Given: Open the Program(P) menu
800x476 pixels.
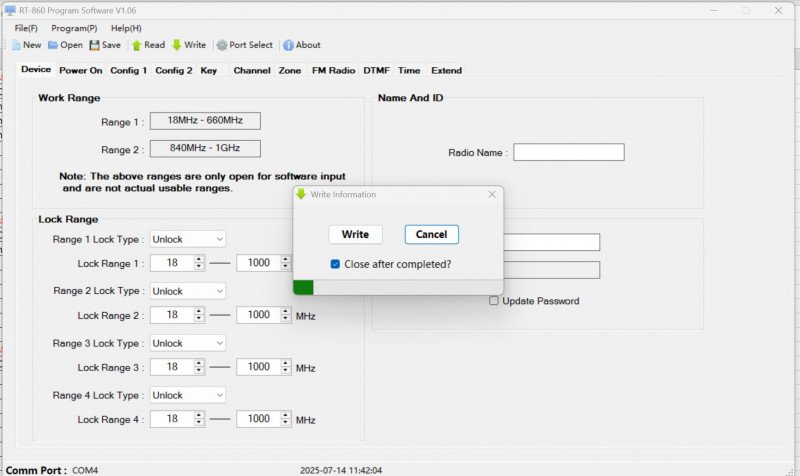Looking at the screenshot, I should pyautogui.click(x=74, y=28).
